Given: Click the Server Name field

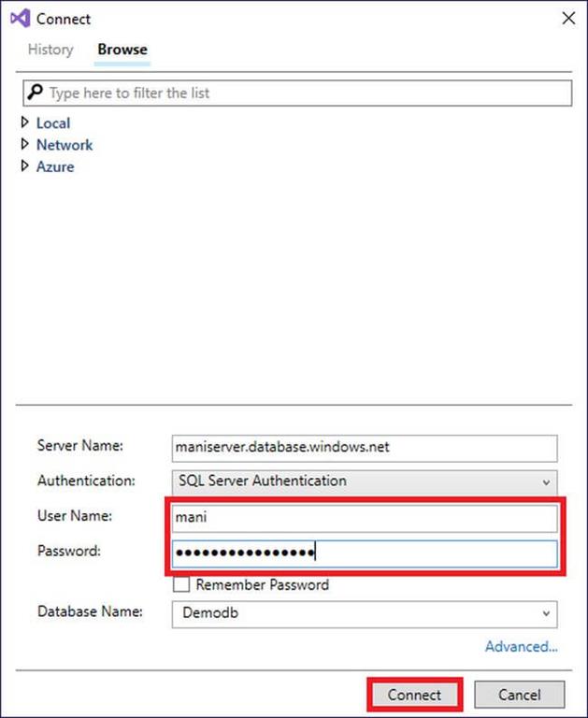Looking at the screenshot, I should pyautogui.click(x=365, y=447).
